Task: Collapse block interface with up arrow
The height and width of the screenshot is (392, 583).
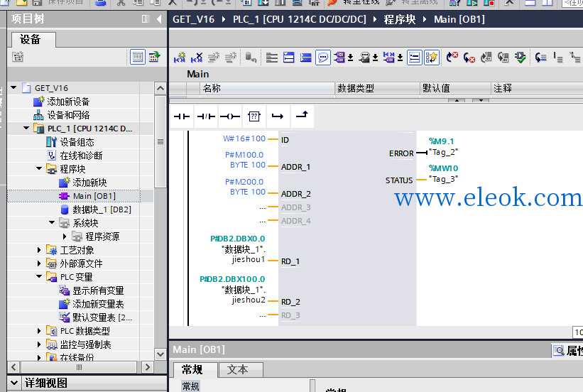Action: coord(457,100)
